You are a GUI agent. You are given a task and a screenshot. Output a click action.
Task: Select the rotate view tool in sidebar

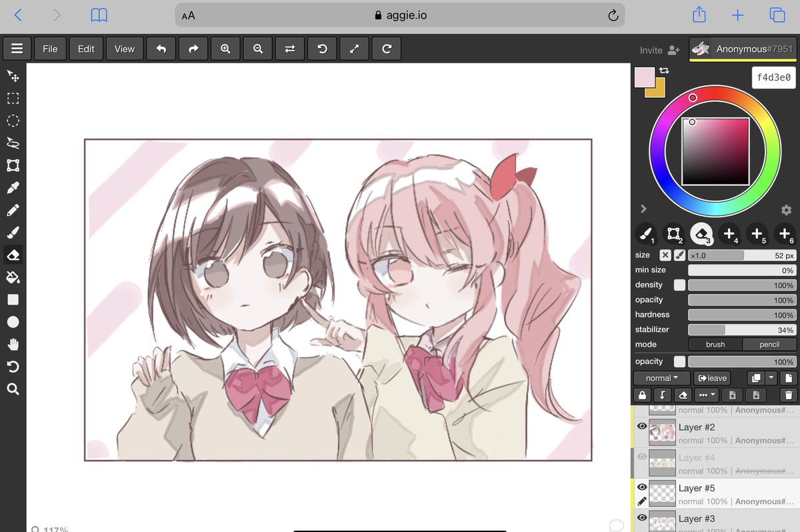point(13,367)
